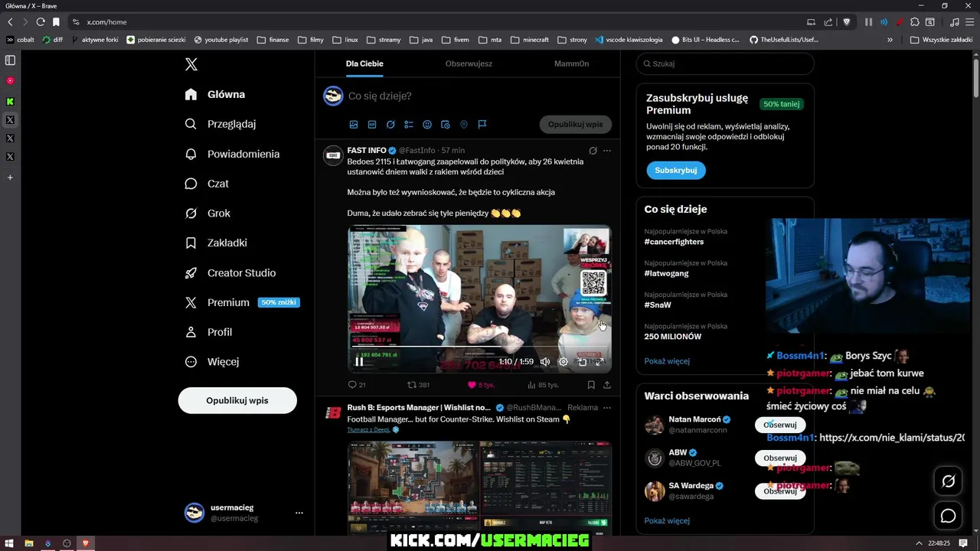Switch to the Dla Ciebie tab
The width and height of the screenshot is (980, 551).
(x=364, y=64)
